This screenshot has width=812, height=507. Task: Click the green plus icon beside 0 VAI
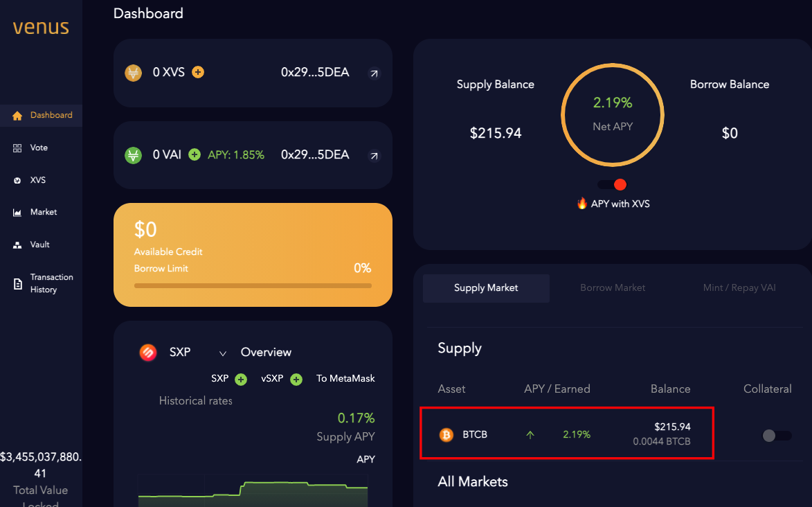[x=195, y=154]
